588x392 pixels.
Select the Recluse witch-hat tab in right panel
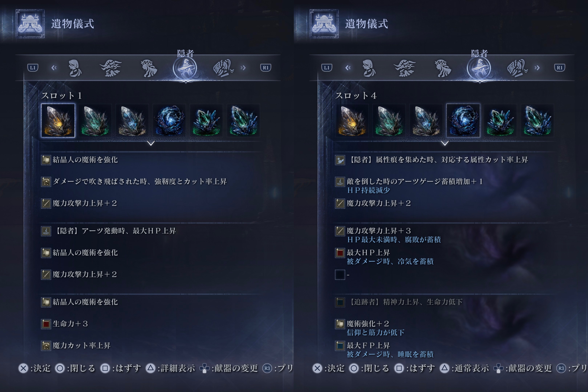(x=479, y=68)
